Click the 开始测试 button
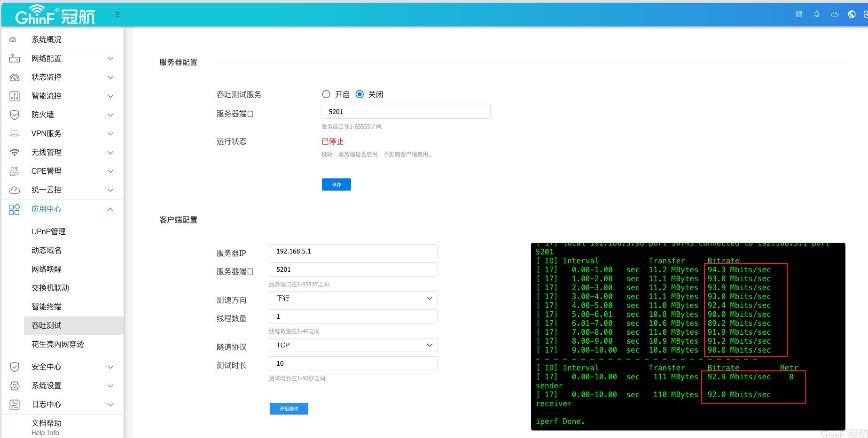This screenshot has width=868, height=438. [x=289, y=409]
